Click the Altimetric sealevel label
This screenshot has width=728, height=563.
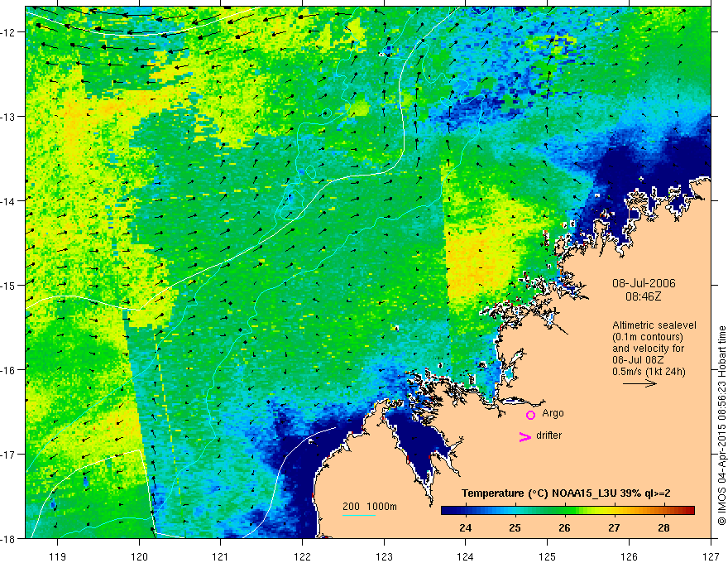tap(654, 325)
